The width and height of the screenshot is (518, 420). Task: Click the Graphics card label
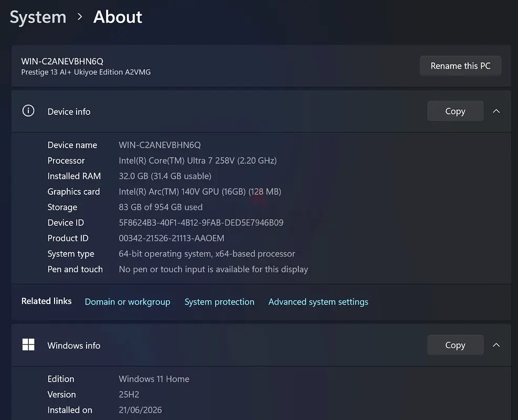point(73,192)
